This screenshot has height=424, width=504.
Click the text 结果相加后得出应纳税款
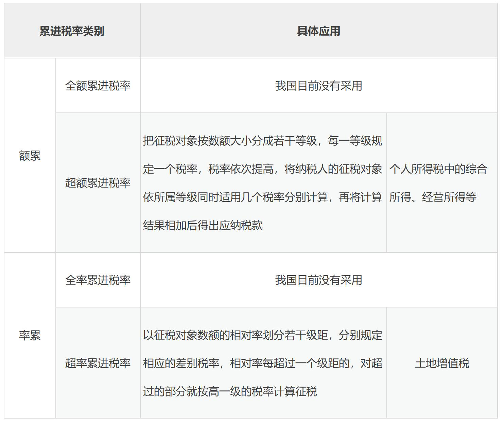click(203, 225)
